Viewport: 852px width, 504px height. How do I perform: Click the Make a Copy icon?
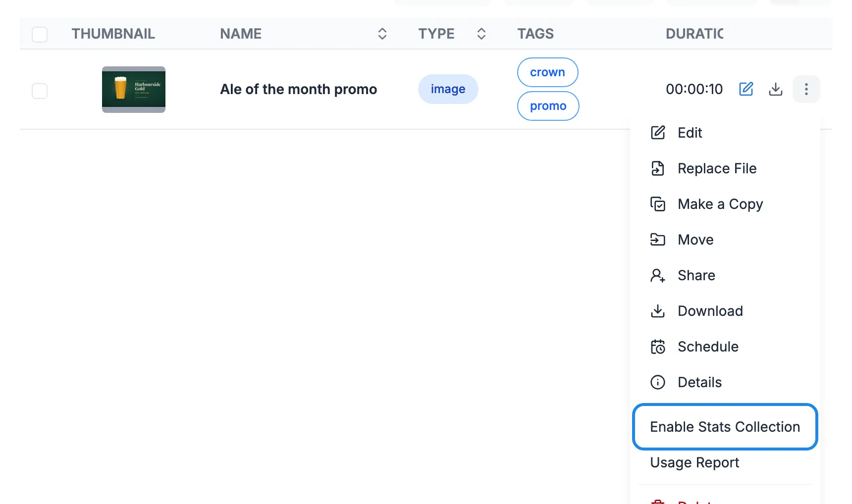click(x=658, y=204)
